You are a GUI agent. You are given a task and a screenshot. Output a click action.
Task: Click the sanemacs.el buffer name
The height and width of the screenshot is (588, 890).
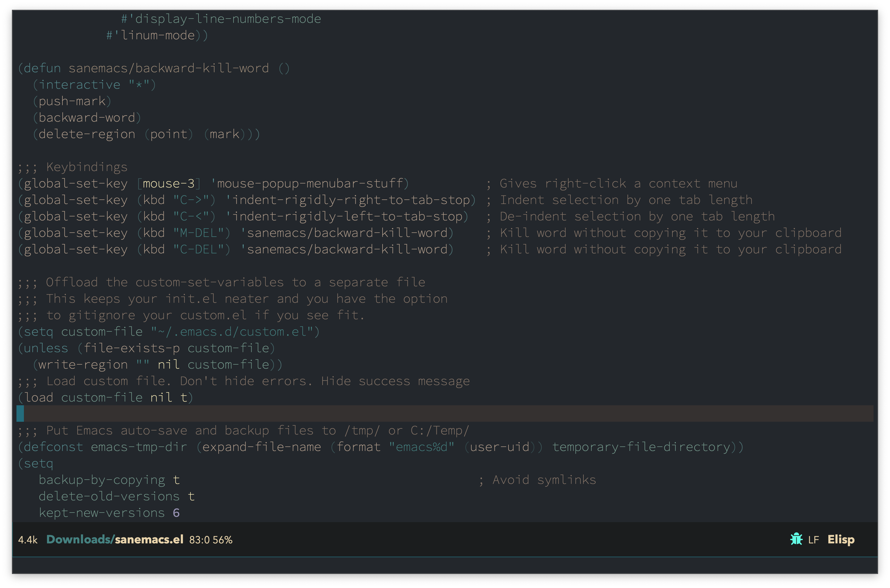149,539
